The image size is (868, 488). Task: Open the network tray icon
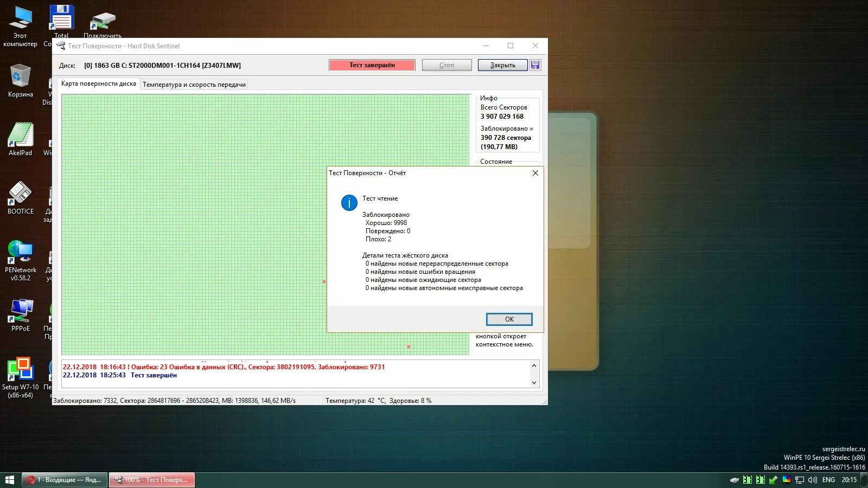point(800,480)
